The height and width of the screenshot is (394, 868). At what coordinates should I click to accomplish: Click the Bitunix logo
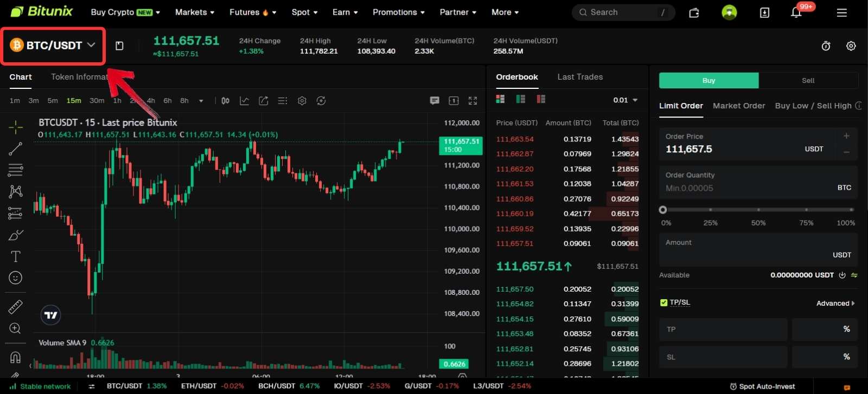point(42,11)
